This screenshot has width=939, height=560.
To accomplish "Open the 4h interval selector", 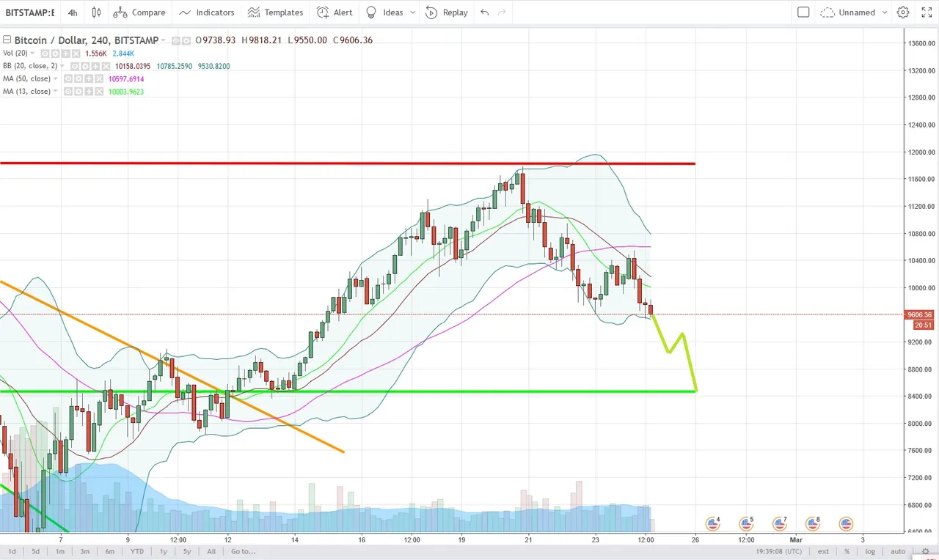I will [x=72, y=12].
